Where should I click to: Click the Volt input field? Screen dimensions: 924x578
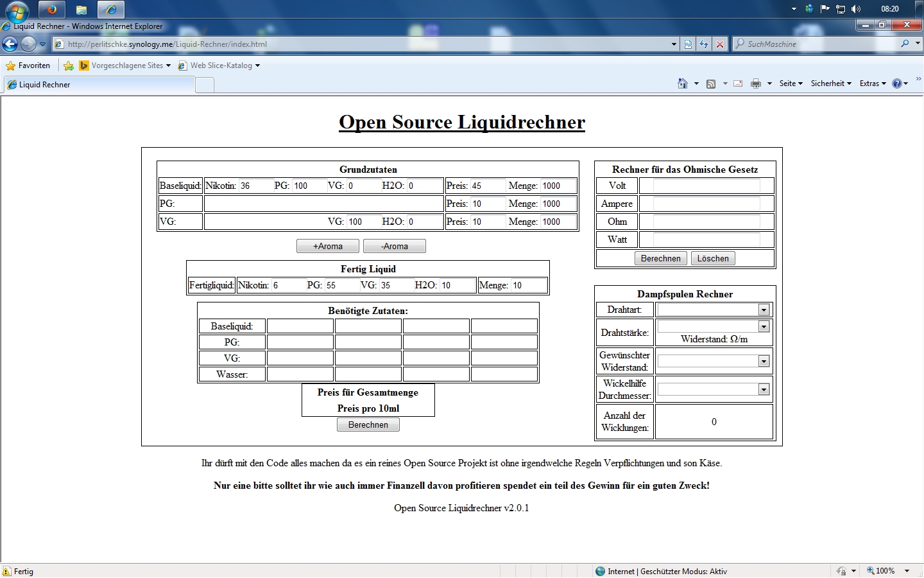[706, 186]
